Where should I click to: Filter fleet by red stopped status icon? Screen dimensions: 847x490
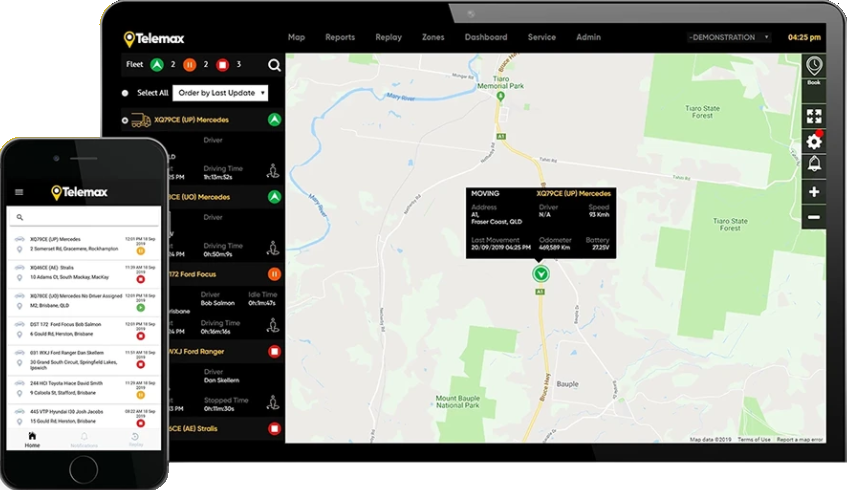pos(223,65)
